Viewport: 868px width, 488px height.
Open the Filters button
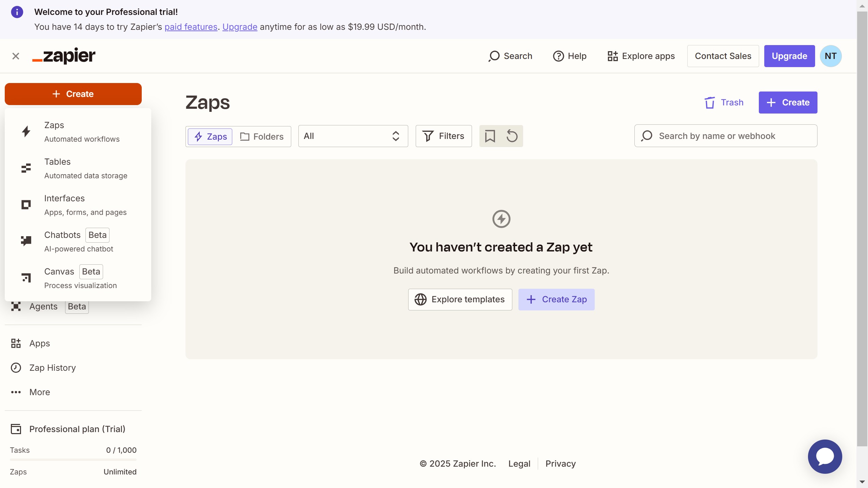443,136
